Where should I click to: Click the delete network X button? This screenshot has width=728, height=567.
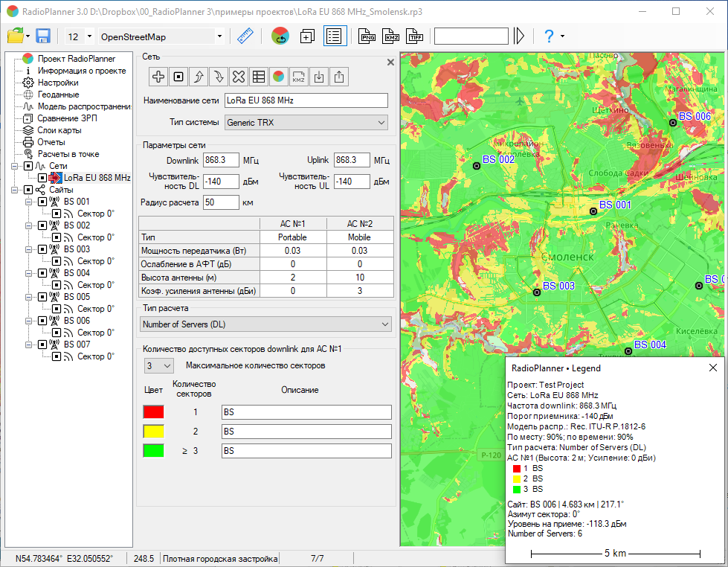pos(238,76)
